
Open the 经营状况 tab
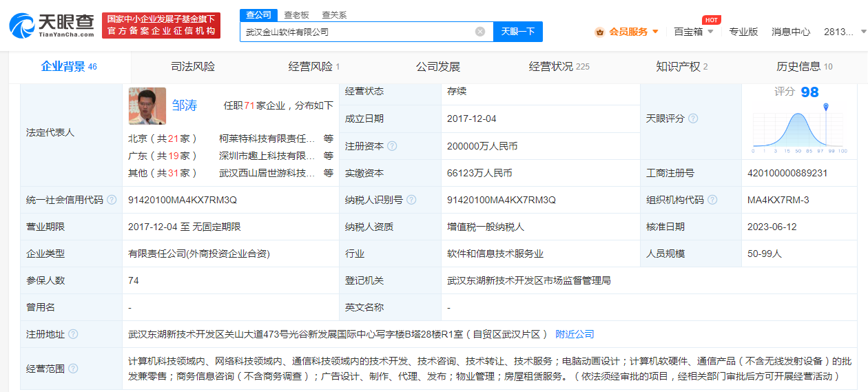(x=559, y=67)
